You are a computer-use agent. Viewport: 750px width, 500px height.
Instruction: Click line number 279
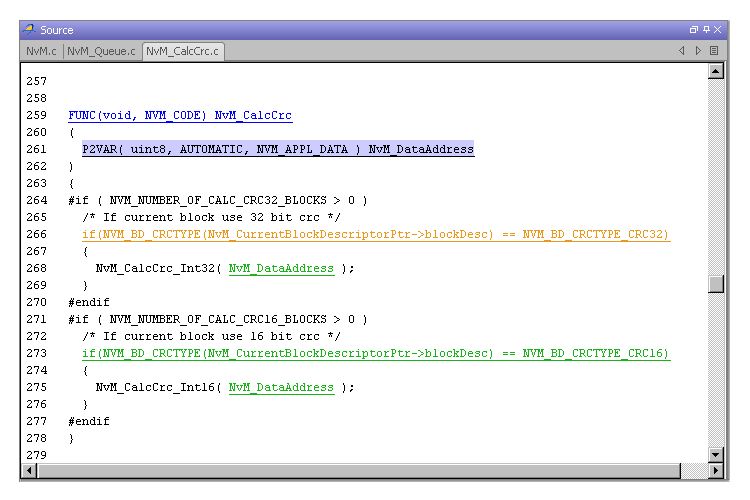37,455
